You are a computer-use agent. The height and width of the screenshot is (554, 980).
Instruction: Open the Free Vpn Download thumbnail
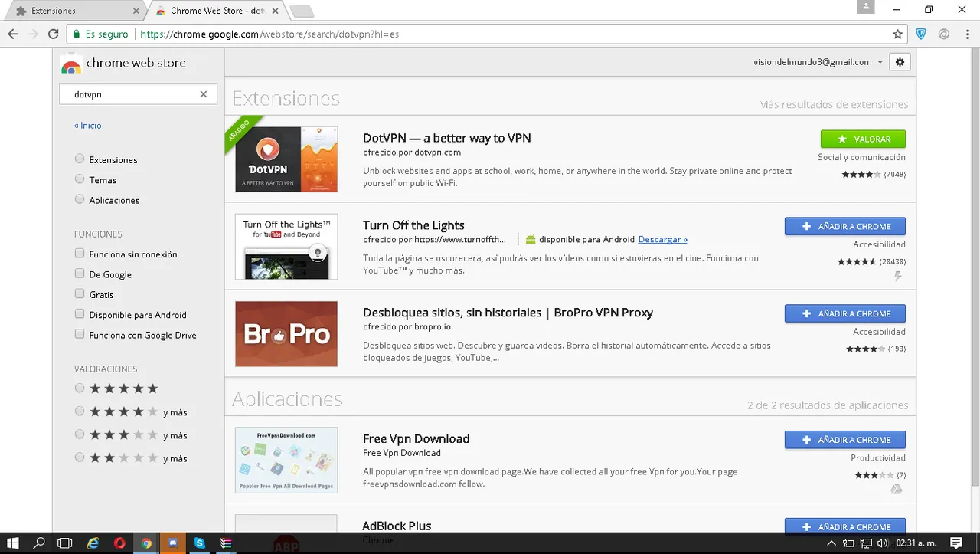click(x=286, y=460)
